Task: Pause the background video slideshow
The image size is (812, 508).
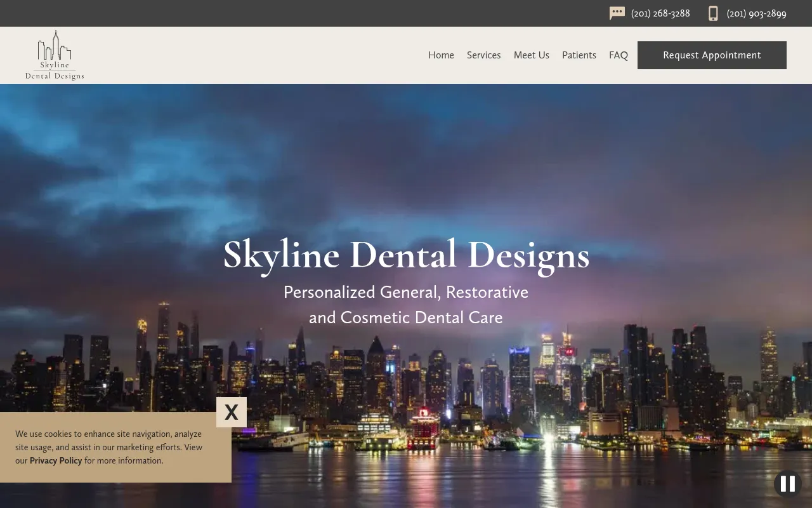Action: [x=788, y=484]
